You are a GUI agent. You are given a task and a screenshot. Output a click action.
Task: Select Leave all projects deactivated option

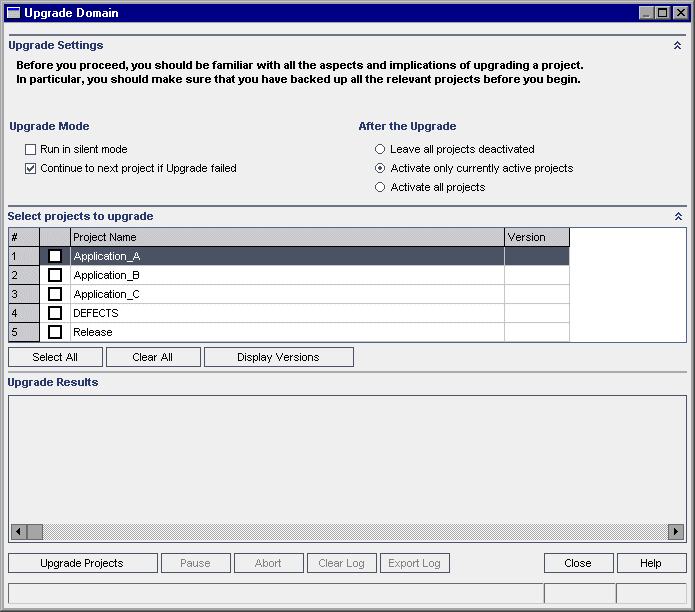(x=380, y=149)
